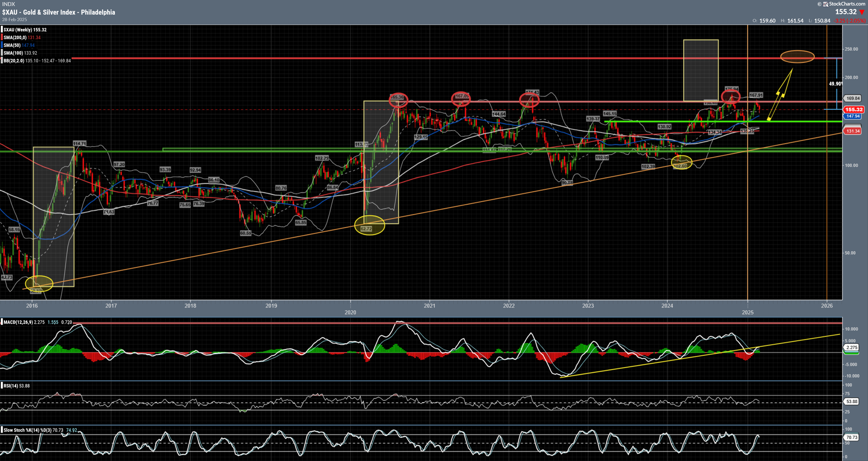
Task: Click the red 155.32 current price tag
Action: tap(854, 109)
